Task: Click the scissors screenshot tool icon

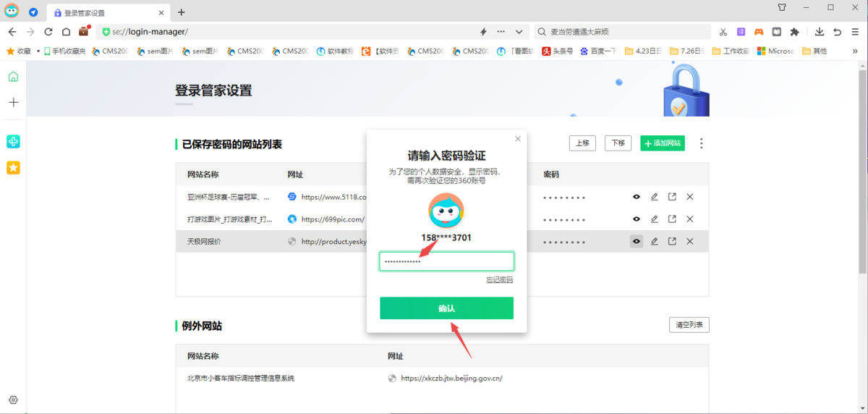Action: pyautogui.click(x=723, y=32)
